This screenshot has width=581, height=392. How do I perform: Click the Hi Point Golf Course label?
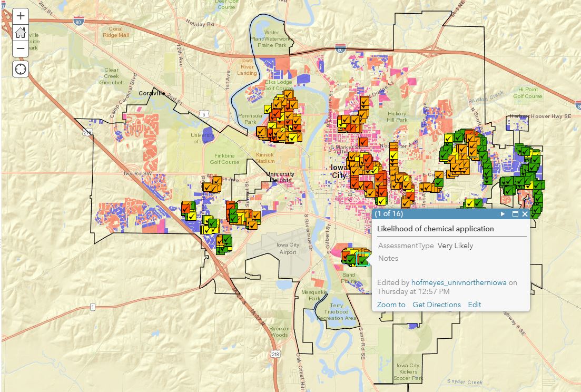pyautogui.click(x=528, y=93)
